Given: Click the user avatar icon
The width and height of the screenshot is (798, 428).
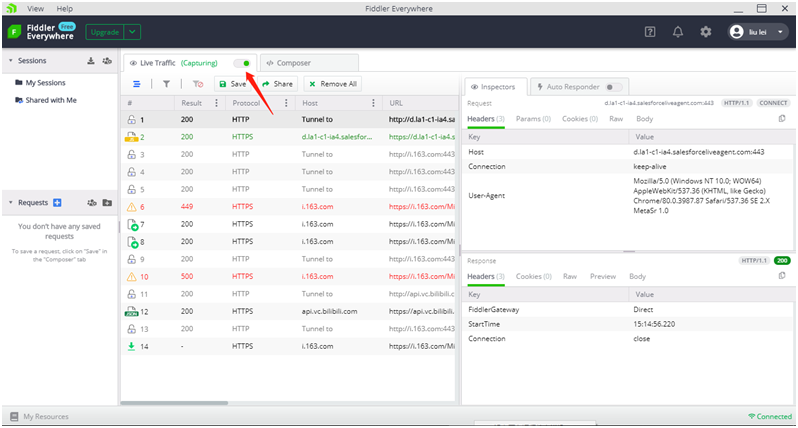Looking at the screenshot, I should point(736,32).
